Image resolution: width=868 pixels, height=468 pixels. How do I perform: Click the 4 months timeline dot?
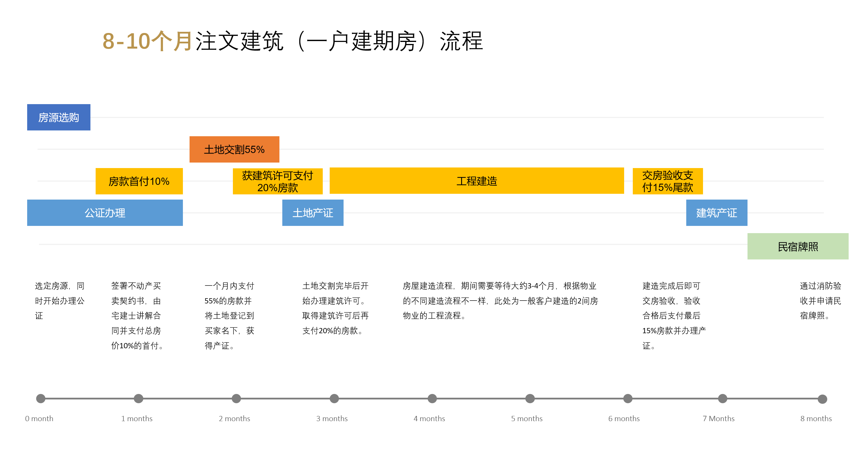(432, 399)
